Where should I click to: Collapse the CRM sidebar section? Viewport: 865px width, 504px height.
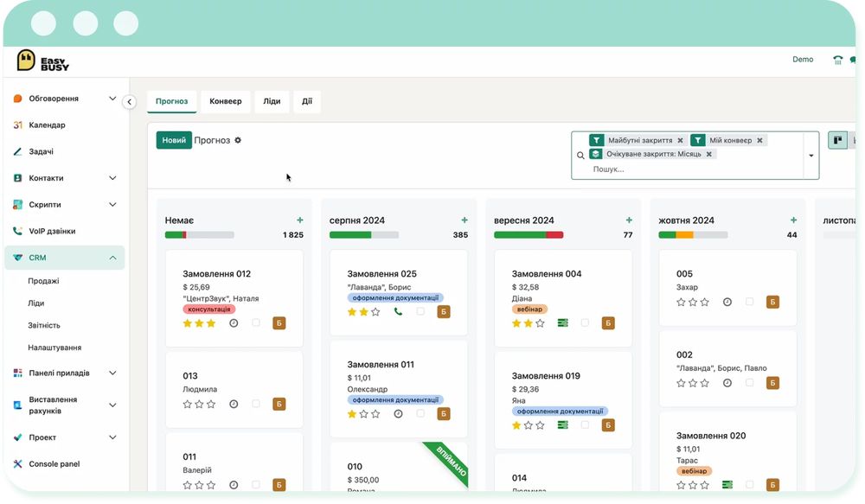click(x=112, y=258)
